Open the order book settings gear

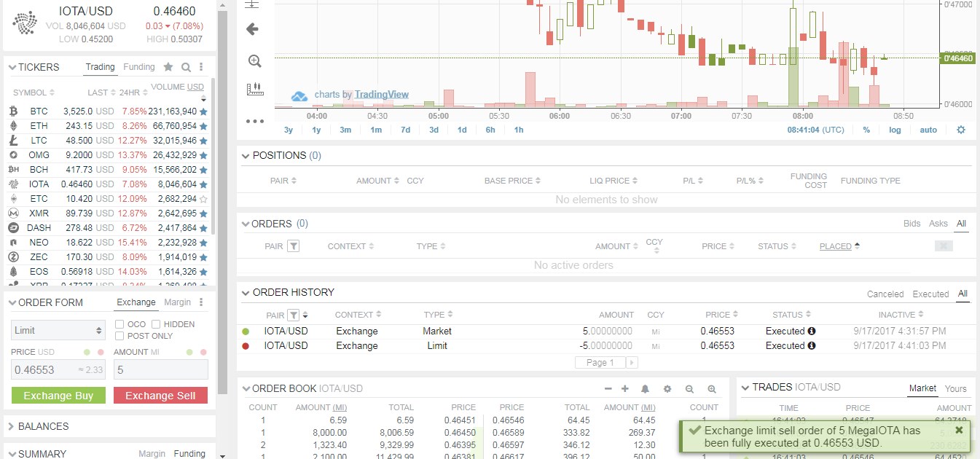point(667,389)
